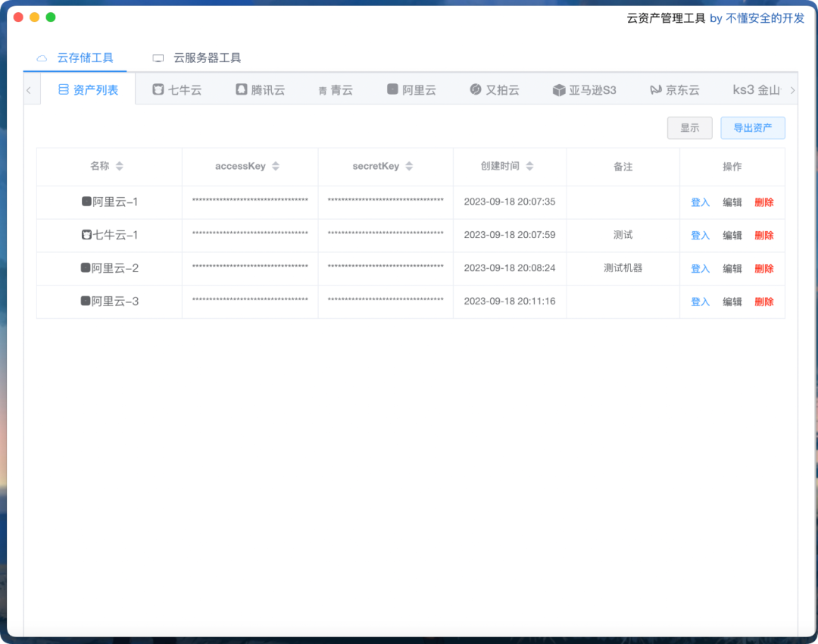This screenshot has width=818, height=644.
Task: Click the monitor icon beside 云服务器工具
Action: coord(158,58)
